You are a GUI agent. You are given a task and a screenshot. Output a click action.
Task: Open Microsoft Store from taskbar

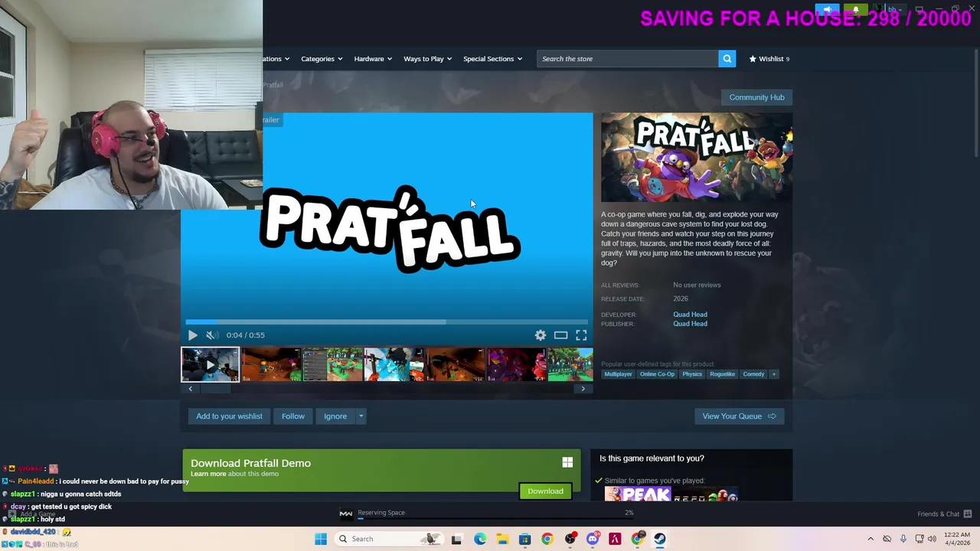pyautogui.click(x=524, y=539)
